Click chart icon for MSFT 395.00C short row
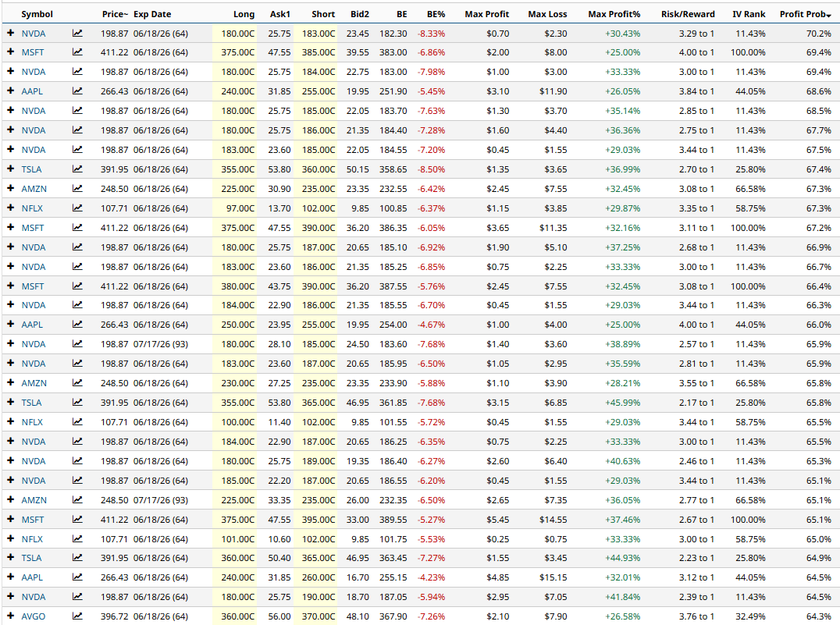Image resolution: width=840 pixels, height=625 pixels. click(77, 519)
